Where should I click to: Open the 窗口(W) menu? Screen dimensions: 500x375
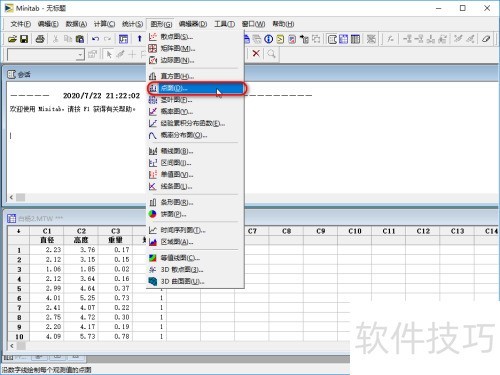click(x=253, y=24)
